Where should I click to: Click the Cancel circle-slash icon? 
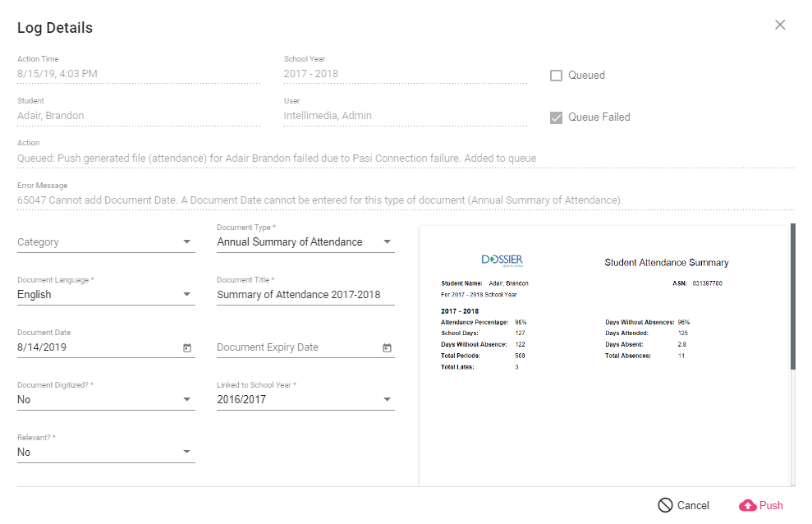665,505
